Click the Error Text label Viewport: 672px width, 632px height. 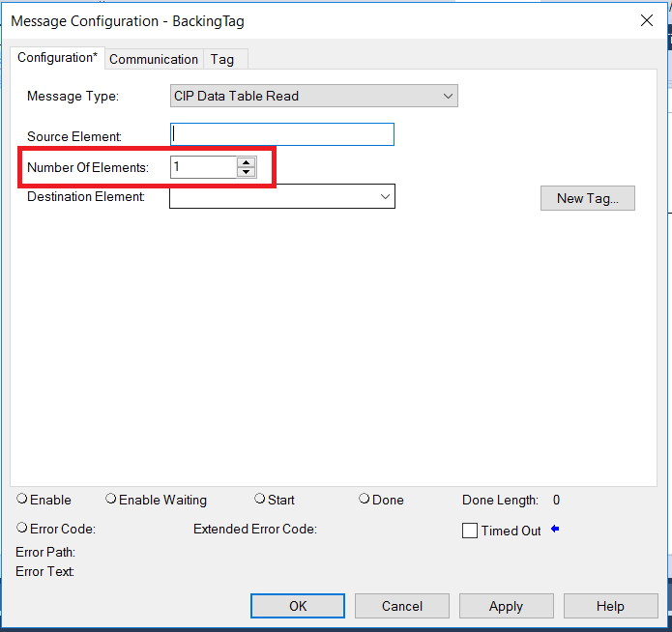click(45, 571)
